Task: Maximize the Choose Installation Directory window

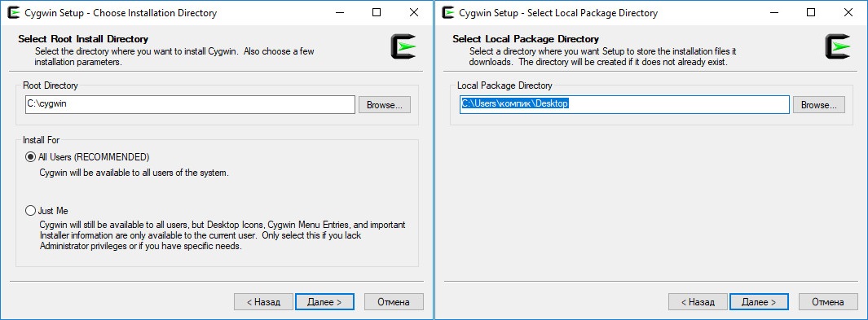Action: pos(377,12)
